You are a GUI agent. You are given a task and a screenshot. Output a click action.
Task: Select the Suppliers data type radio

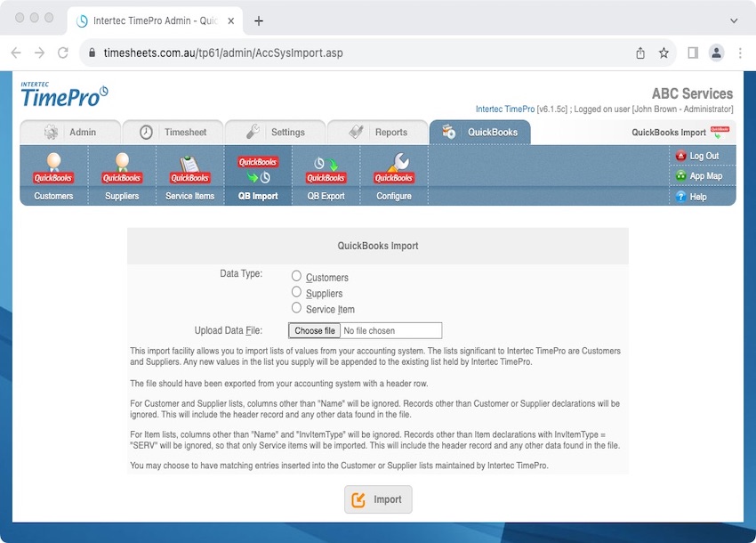tap(296, 292)
